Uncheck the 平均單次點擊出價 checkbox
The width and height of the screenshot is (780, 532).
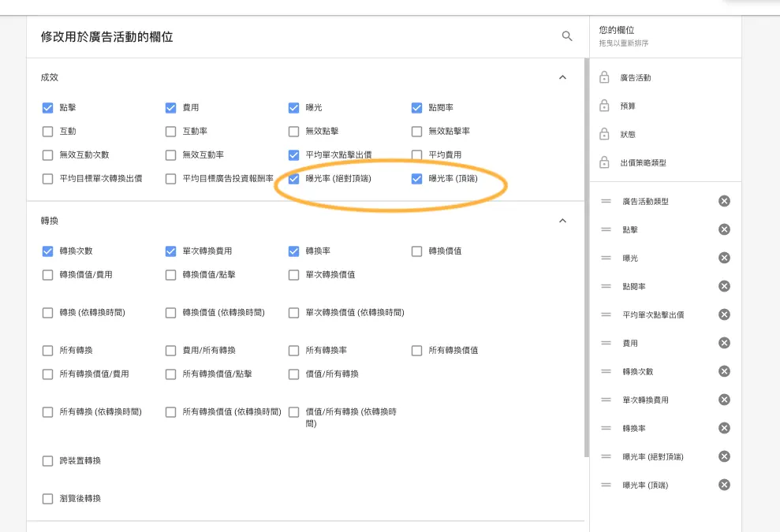[293, 154]
